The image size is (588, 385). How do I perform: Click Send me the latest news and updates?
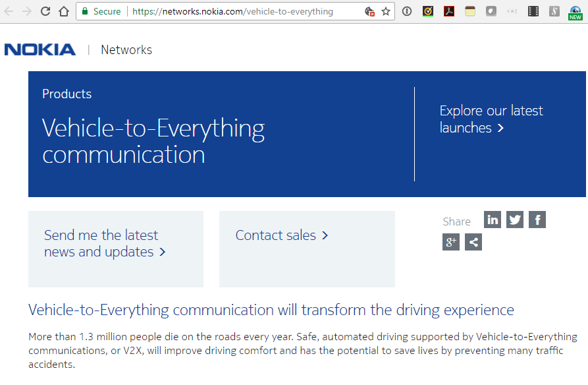pyautogui.click(x=103, y=243)
